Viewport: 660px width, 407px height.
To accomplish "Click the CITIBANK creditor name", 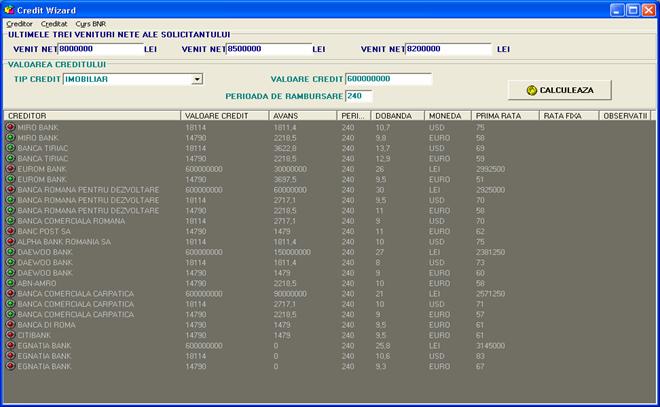I will [x=34, y=335].
